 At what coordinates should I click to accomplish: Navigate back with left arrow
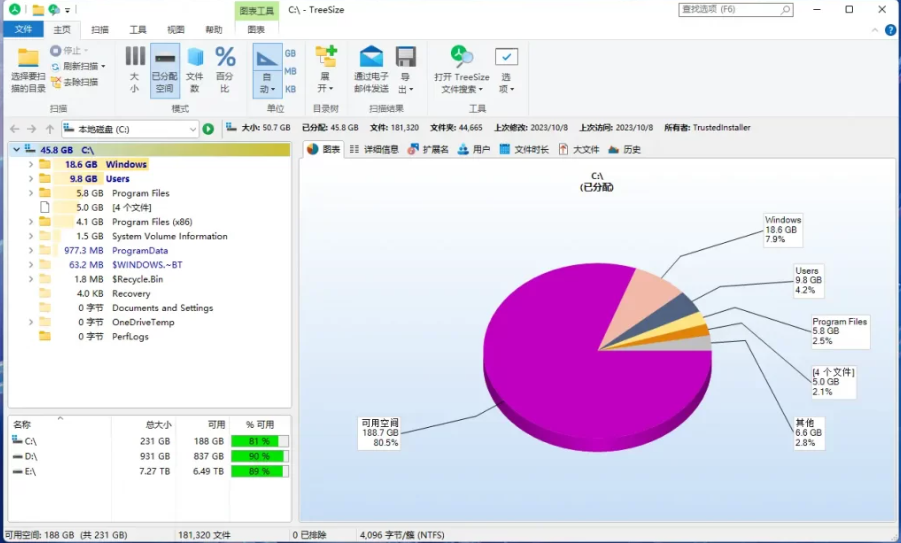(15, 129)
